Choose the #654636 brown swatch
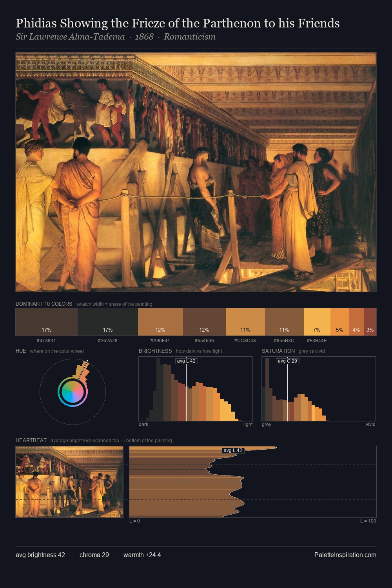This screenshot has height=588, width=392. (x=204, y=322)
